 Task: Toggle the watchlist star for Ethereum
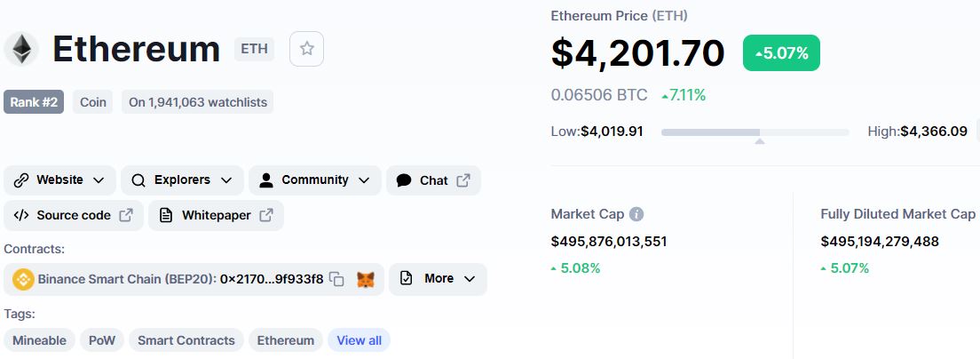pyautogui.click(x=306, y=49)
